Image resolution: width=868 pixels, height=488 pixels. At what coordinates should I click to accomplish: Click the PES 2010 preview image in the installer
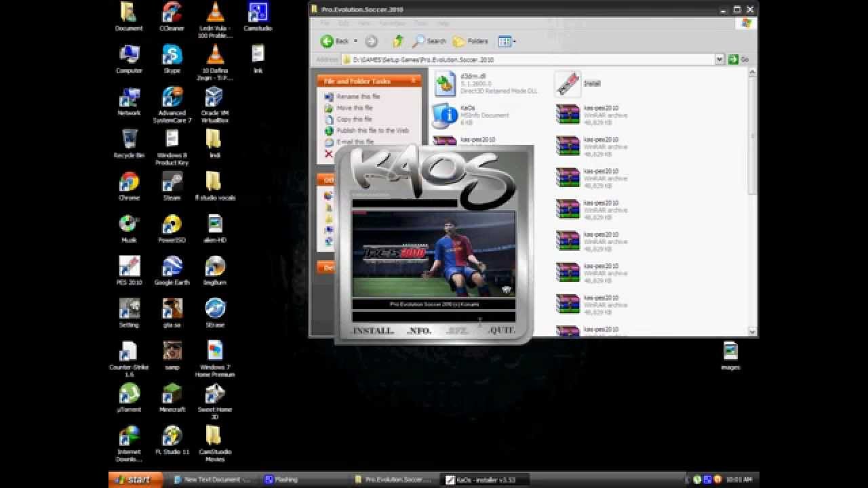434,253
